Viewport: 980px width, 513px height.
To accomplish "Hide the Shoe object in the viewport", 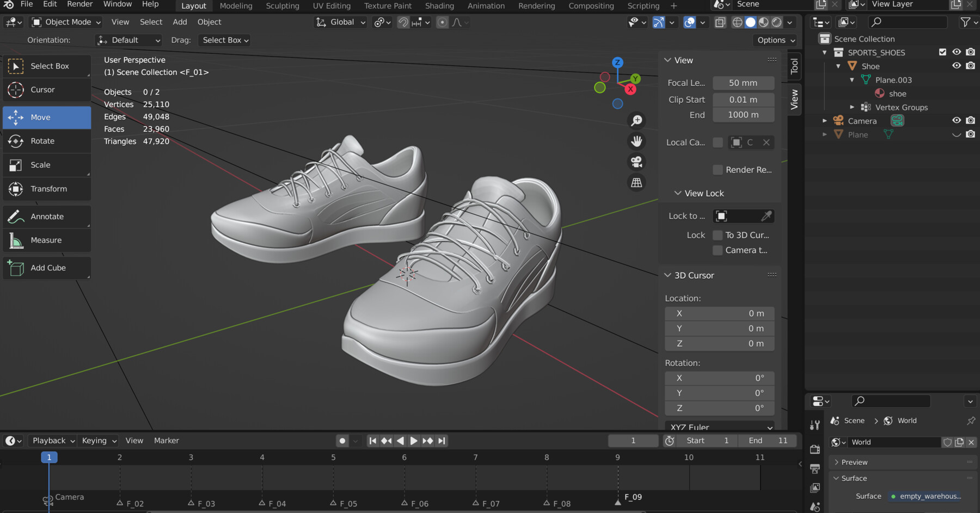I will (957, 65).
